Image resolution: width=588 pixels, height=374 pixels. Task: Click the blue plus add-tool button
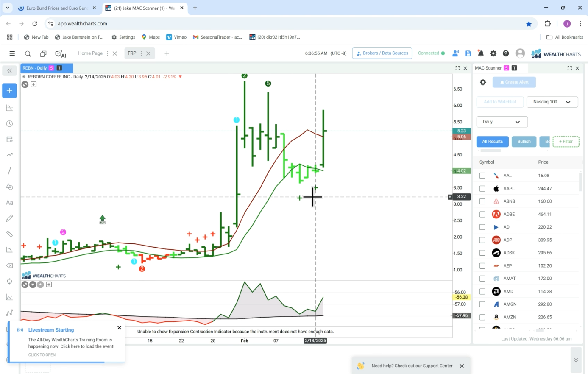pyautogui.click(x=9, y=91)
